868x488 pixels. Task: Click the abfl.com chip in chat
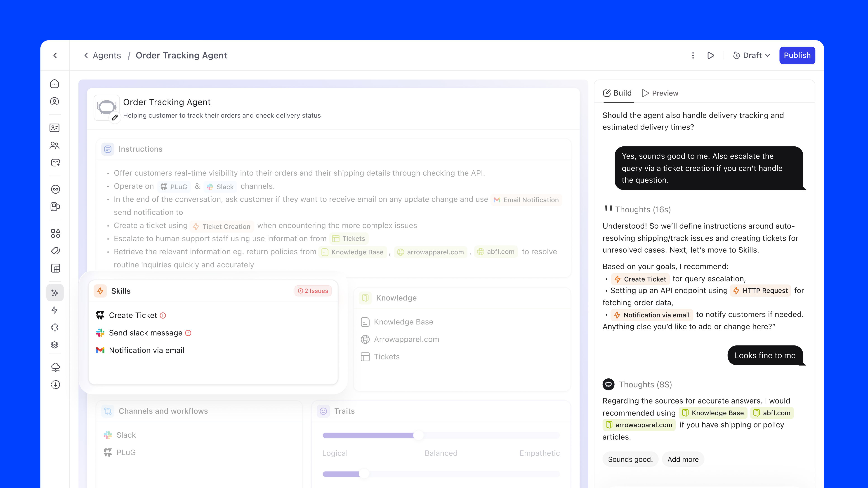coord(772,413)
